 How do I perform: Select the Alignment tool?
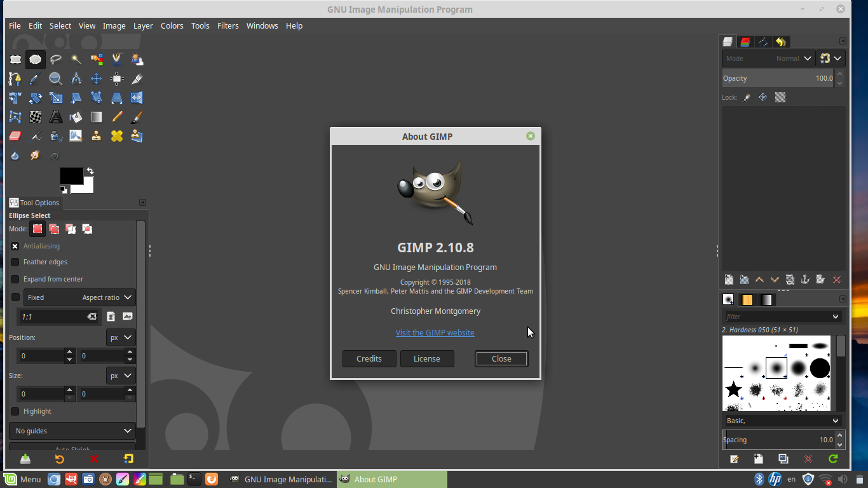pyautogui.click(x=117, y=79)
